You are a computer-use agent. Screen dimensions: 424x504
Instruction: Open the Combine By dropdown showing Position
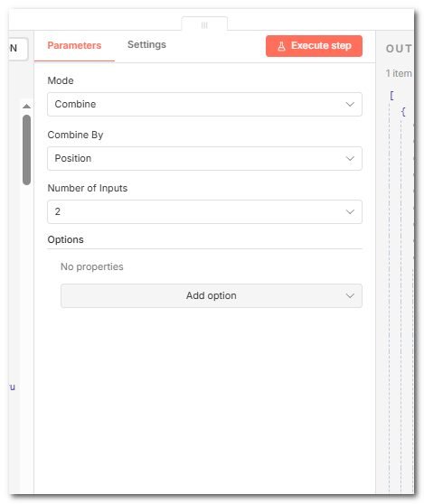204,158
